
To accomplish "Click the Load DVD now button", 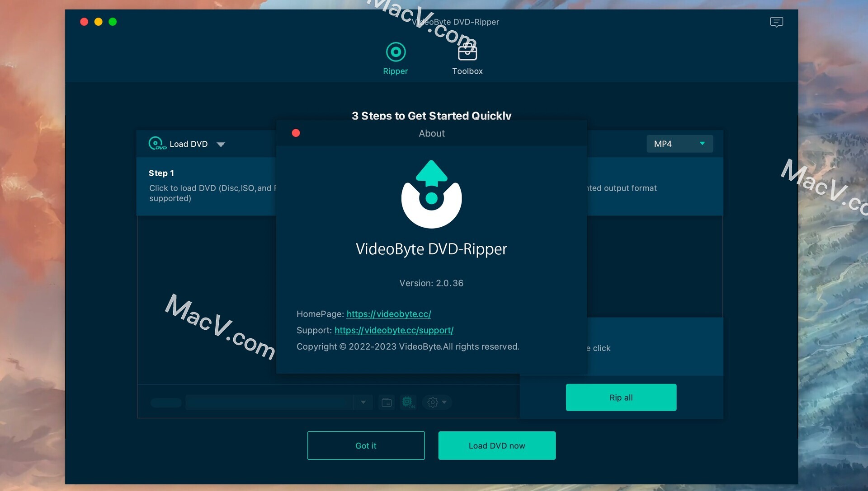I will pyautogui.click(x=496, y=446).
